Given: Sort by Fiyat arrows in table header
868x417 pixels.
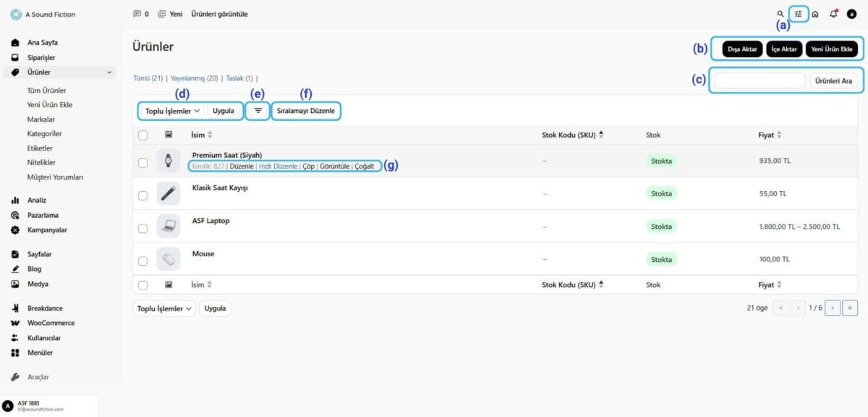Looking at the screenshot, I should [779, 135].
